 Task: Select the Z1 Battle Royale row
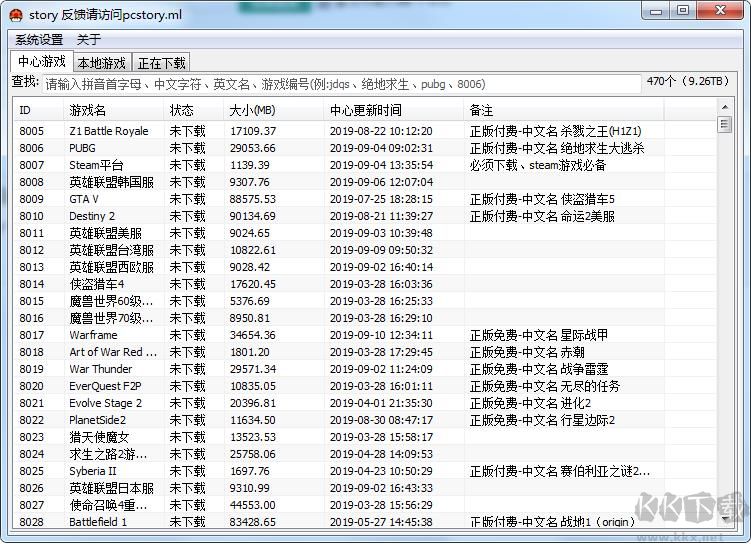pos(364,131)
